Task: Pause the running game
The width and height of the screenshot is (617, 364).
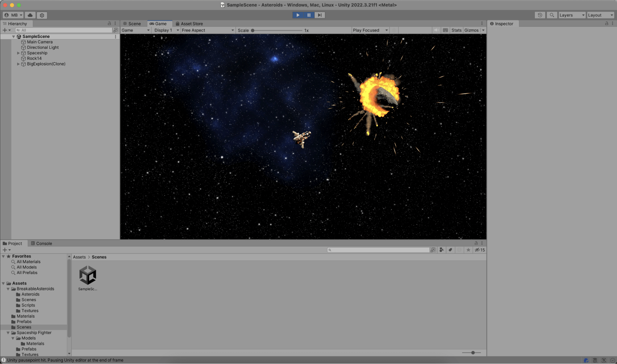Action: [x=309, y=15]
